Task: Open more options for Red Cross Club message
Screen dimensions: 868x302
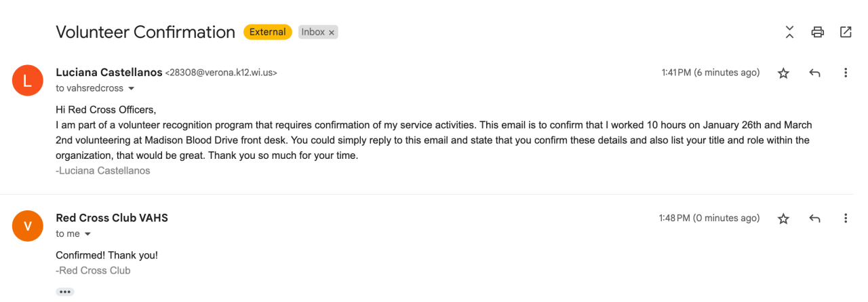Action: (846, 219)
